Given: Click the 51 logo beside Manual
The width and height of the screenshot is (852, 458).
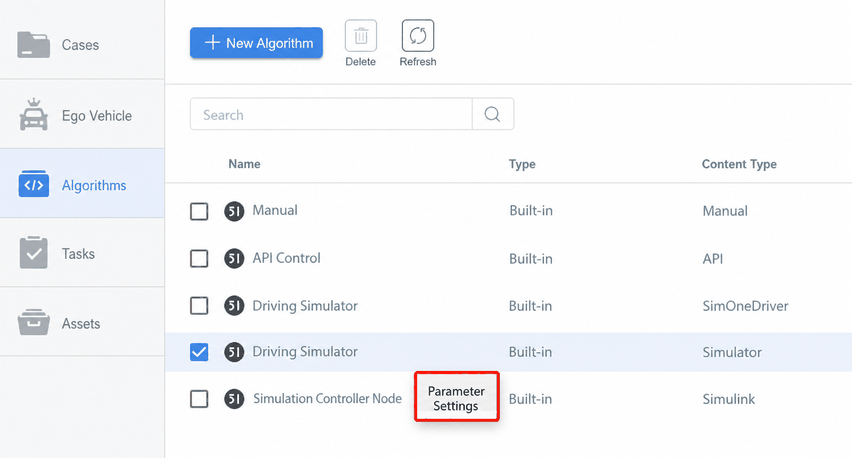Looking at the screenshot, I should 234,211.
